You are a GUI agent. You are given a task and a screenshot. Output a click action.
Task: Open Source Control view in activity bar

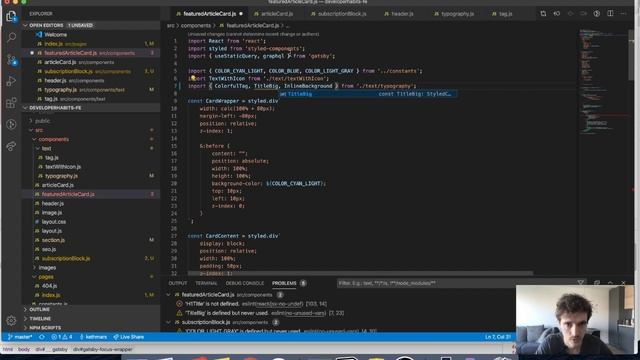point(11,60)
